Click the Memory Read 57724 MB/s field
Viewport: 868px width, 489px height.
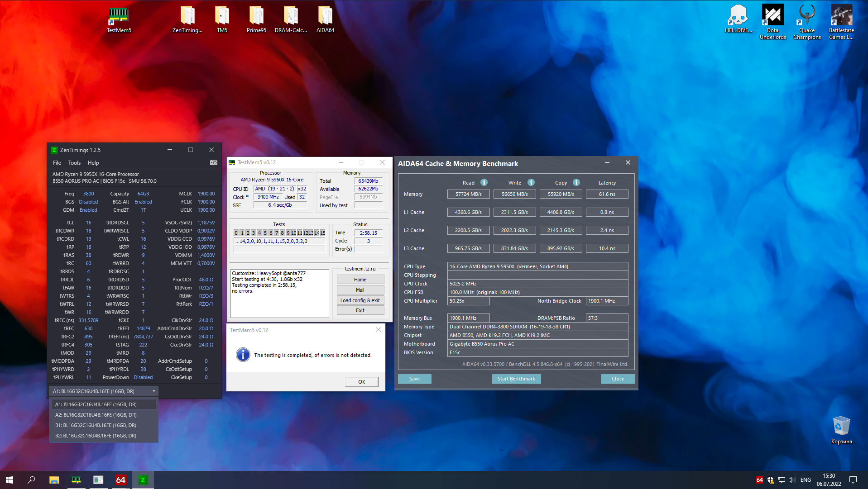pos(469,194)
